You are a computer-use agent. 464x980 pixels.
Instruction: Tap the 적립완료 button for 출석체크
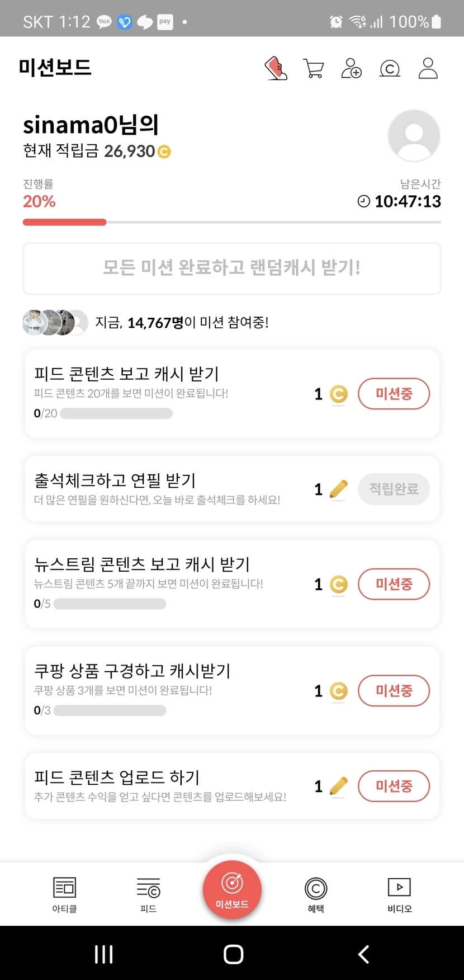[394, 489]
